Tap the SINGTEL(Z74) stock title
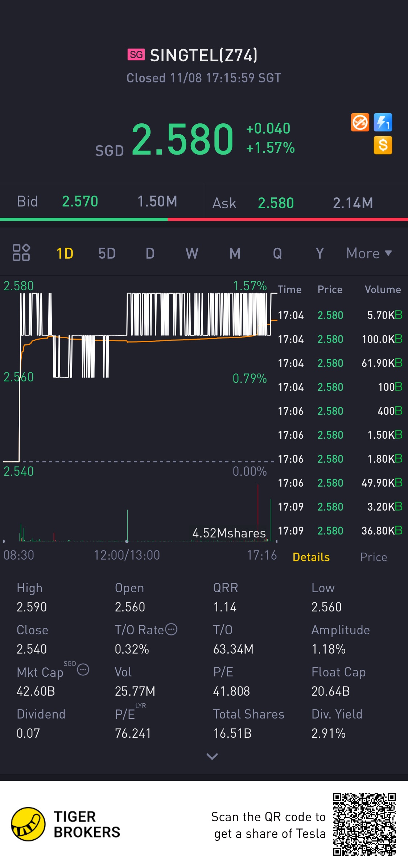This screenshot has height=868, width=408. (204, 55)
